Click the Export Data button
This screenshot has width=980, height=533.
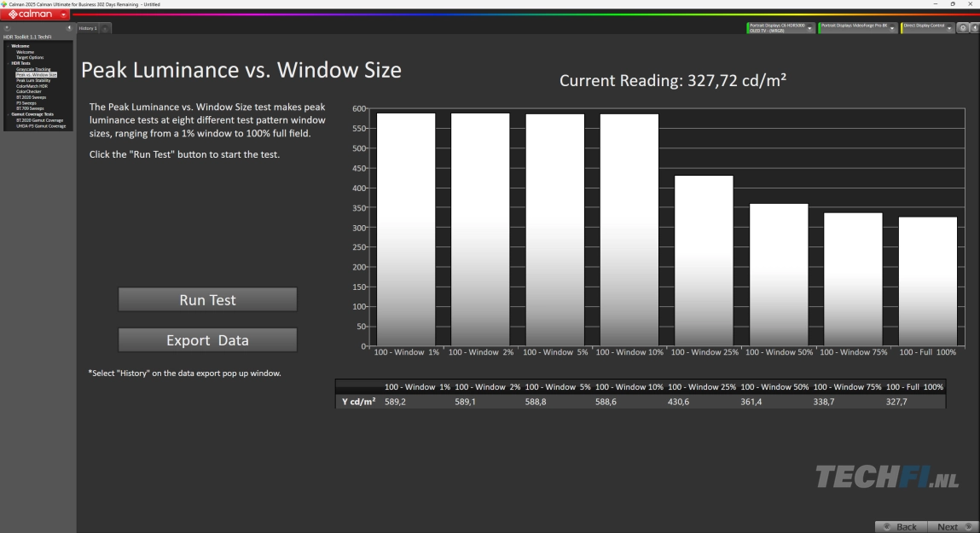207,340
